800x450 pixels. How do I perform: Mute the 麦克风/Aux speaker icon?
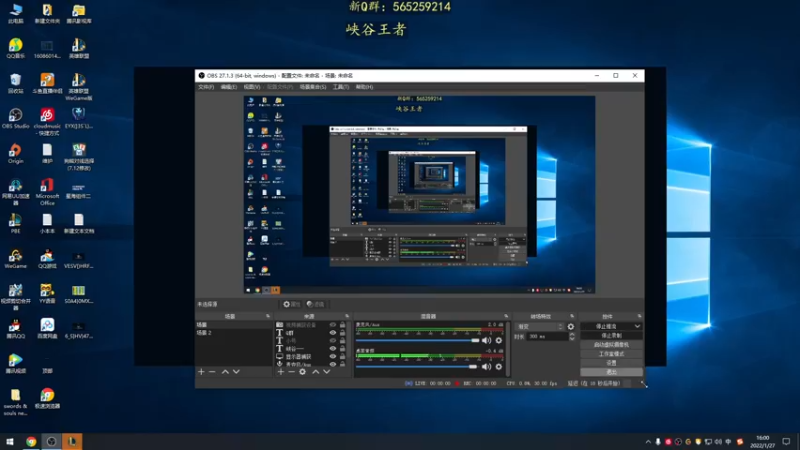tap(487, 340)
